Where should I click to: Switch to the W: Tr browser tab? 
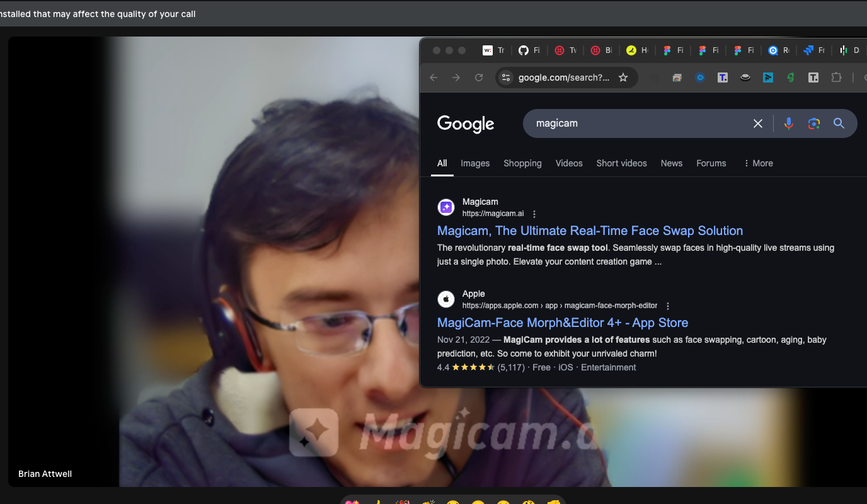click(x=493, y=50)
